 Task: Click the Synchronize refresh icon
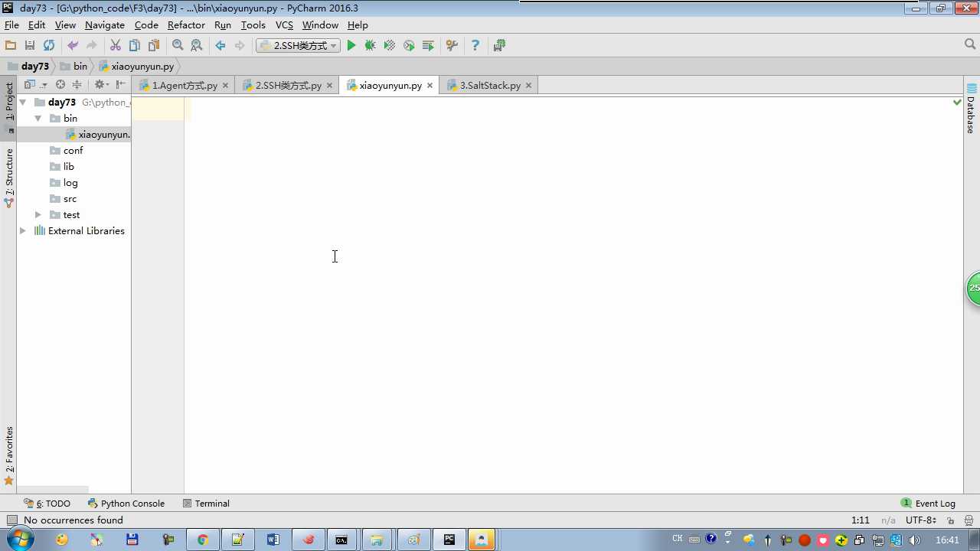point(49,46)
